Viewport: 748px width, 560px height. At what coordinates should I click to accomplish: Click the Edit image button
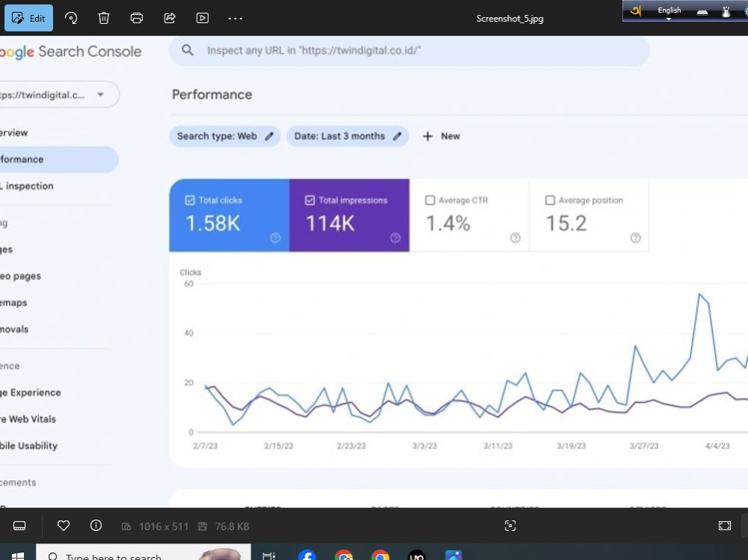tap(28, 18)
